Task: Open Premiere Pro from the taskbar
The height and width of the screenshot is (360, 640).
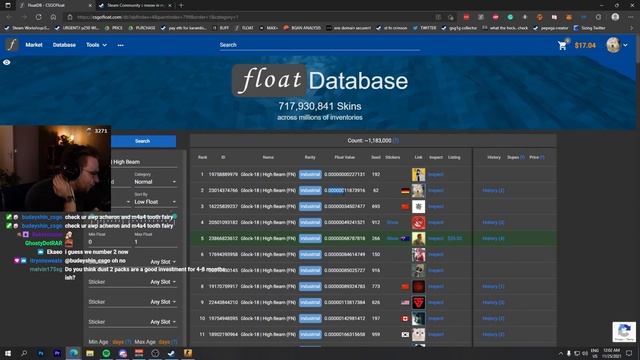Action: click(57, 353)
